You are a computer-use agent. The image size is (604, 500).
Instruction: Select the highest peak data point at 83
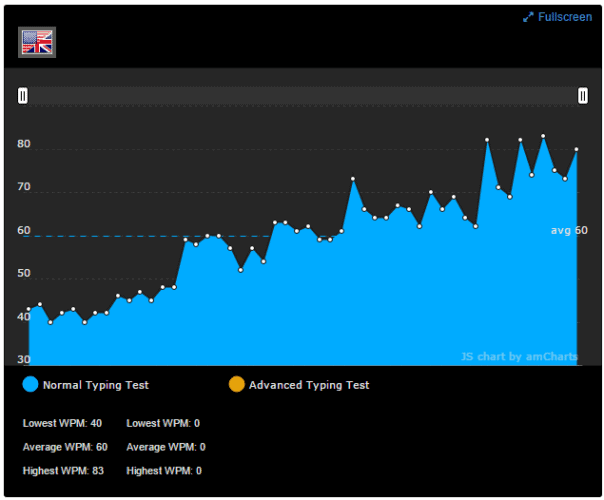(x=543, y=136)
